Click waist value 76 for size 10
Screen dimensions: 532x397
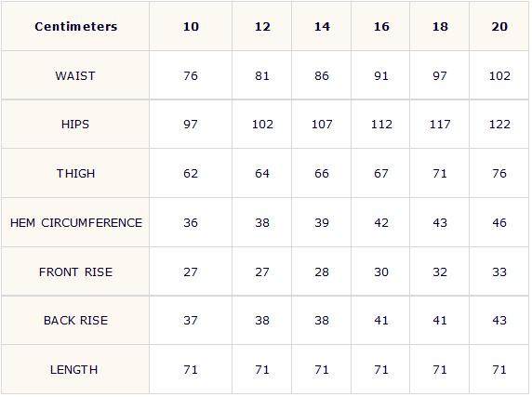click(x=191, y=75)
